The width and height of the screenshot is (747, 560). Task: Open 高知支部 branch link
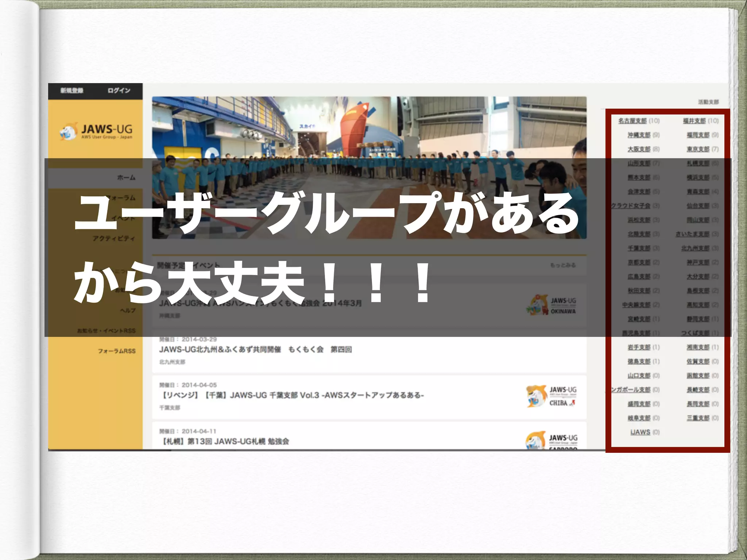point(698,305)
